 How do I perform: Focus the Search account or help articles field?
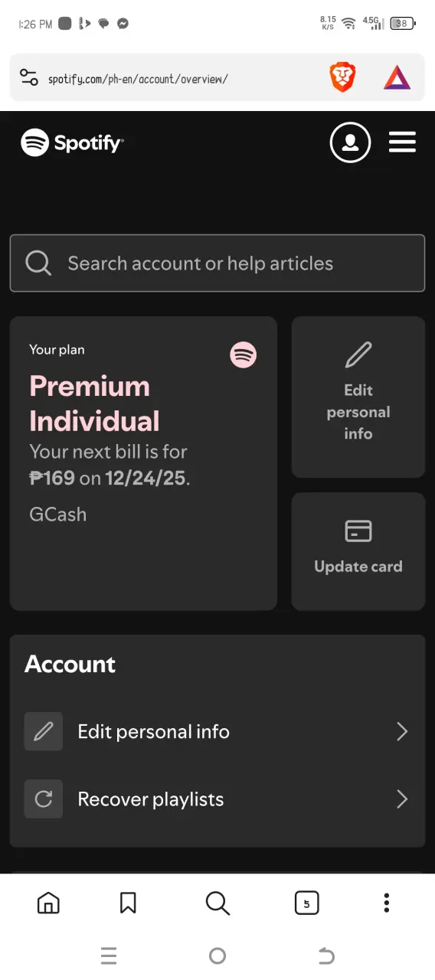pyautogui.click(x=217, y=263)
